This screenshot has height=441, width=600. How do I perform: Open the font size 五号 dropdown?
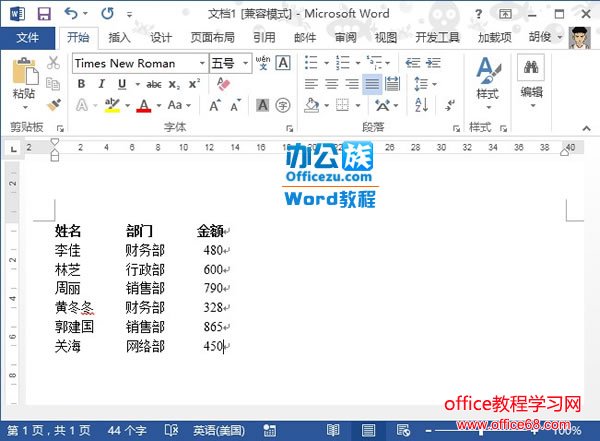tap(245, 63)
